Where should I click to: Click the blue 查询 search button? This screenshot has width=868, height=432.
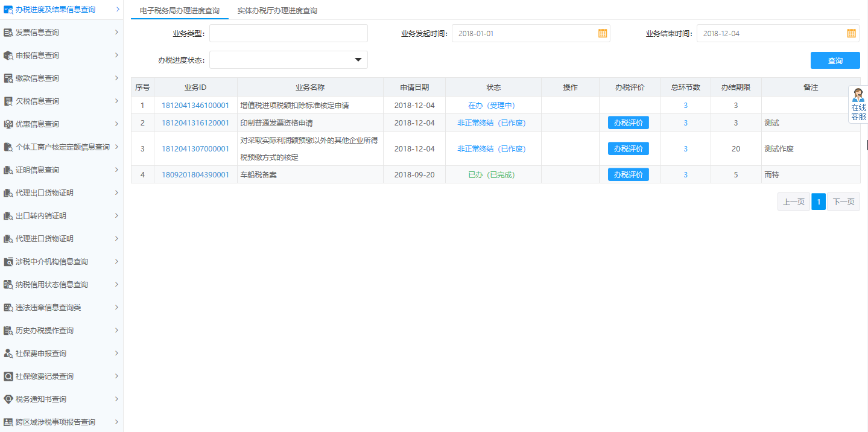coord(835,60)
